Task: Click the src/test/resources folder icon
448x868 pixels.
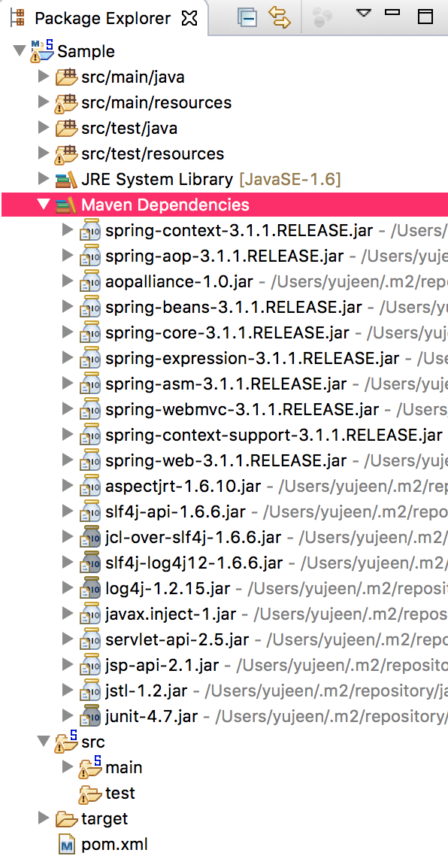Action: pos(66,154)
